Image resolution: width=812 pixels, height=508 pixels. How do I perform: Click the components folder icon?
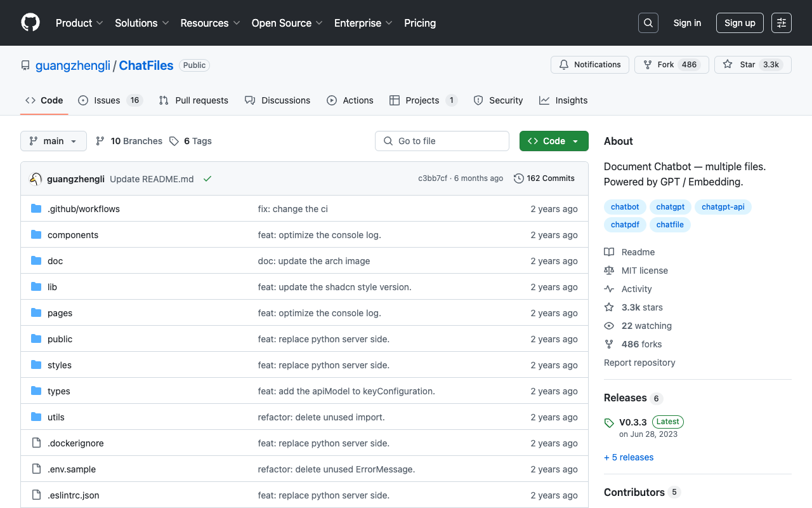pyautogui.click(x=36, y=235)
